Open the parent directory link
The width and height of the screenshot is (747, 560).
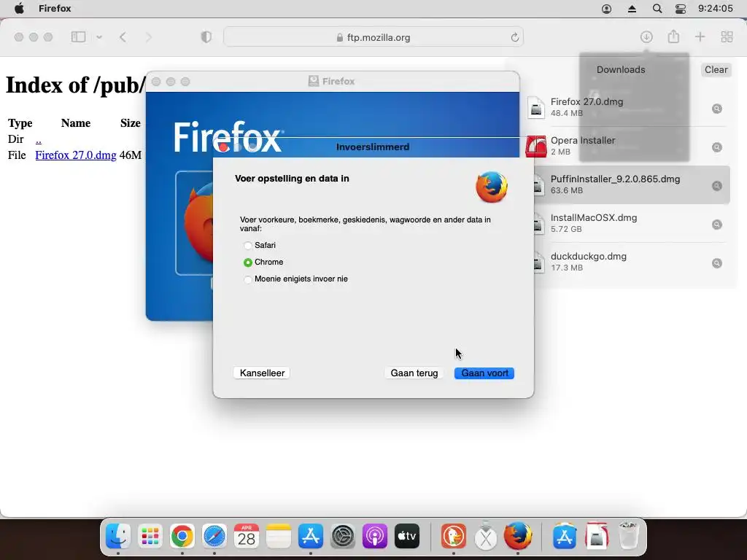point(39,139)
